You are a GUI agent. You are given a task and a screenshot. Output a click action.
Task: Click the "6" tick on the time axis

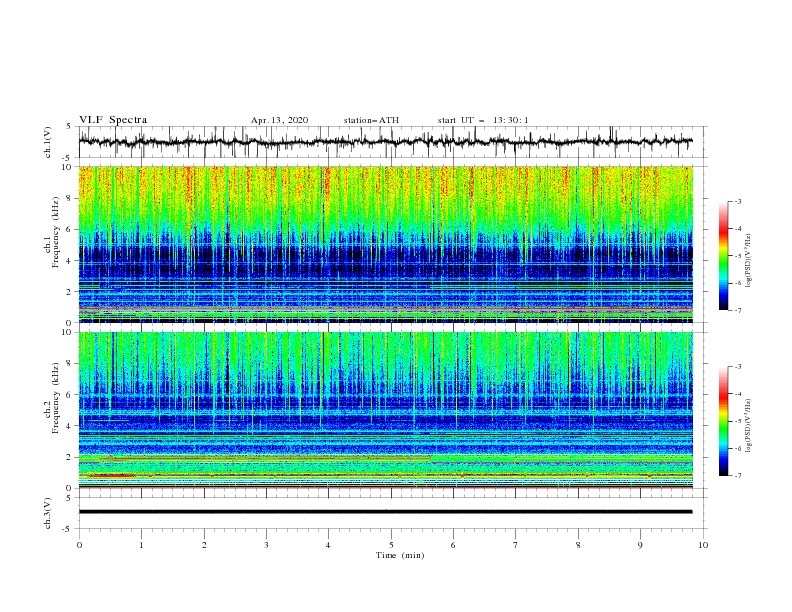(x=453, y=545)
